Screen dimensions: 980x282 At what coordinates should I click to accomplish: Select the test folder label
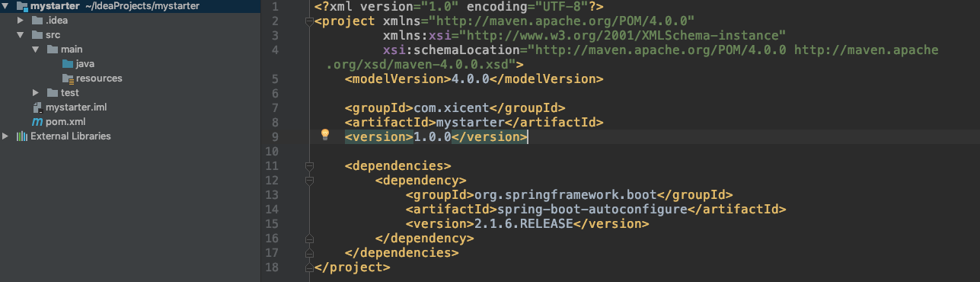pos(69,93)
